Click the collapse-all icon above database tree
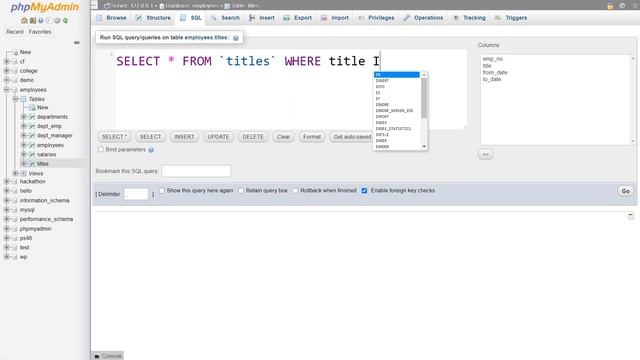Image resolution: width=640 pixels, height=360 pixels. (77, 42)
